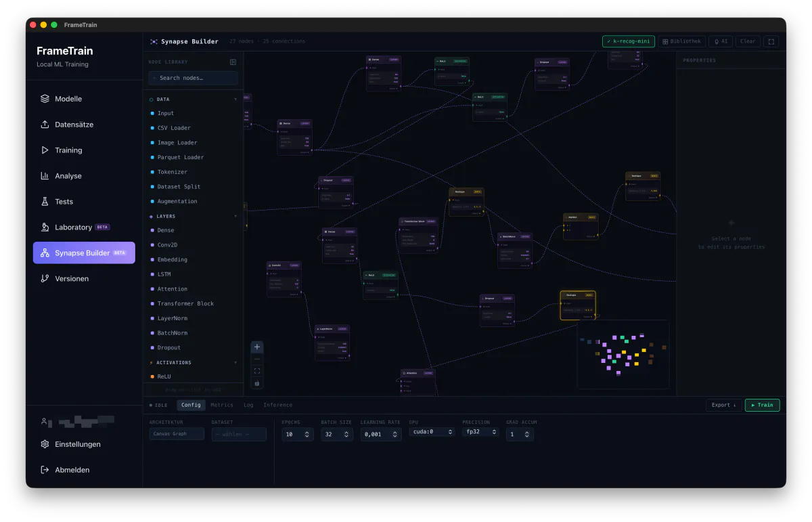
Task: Add a Conv2D layer node
Action: [193, 245]
